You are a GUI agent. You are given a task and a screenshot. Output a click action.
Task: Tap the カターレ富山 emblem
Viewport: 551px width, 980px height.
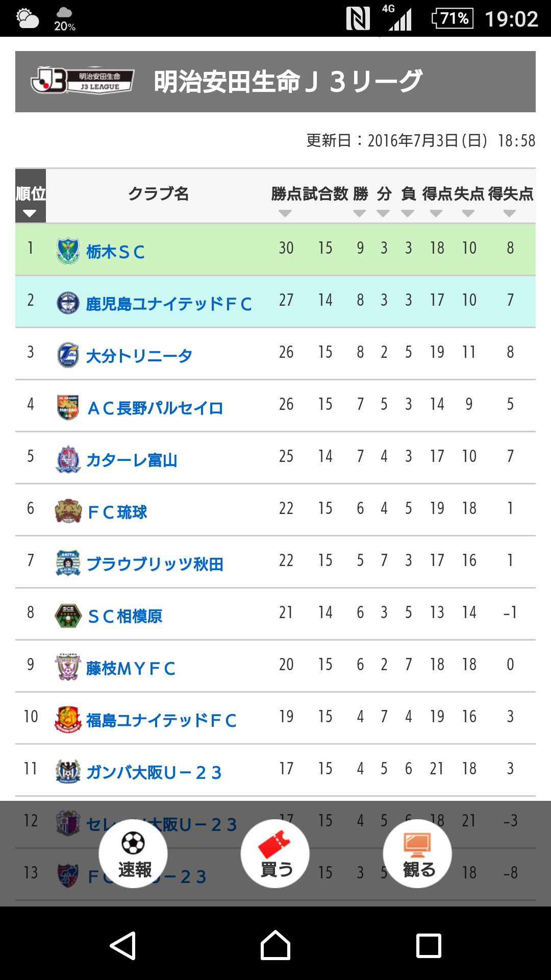tap(68, 459)
